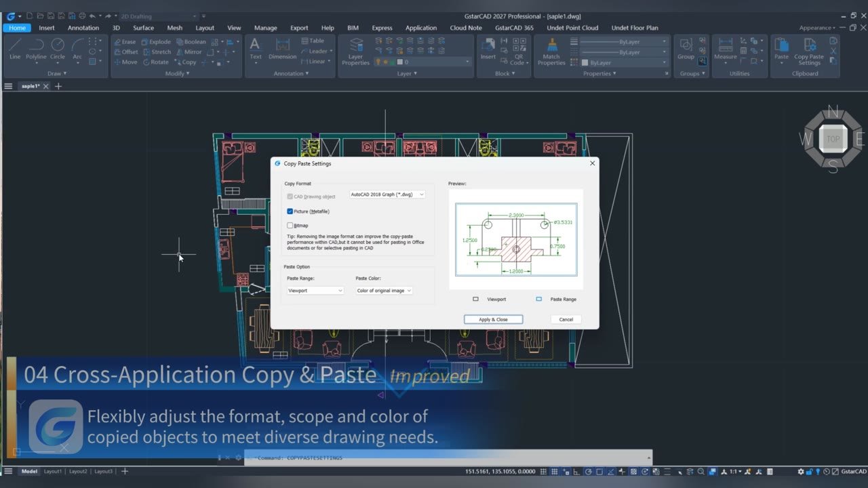The image size is (868, 488).
Task: Click the Copy tool in Modify
Action: point(184,62)
